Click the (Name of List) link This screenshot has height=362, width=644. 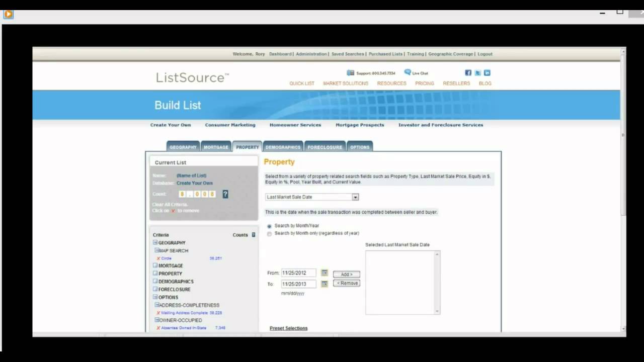pyautogui.click(x=191, y=175)
